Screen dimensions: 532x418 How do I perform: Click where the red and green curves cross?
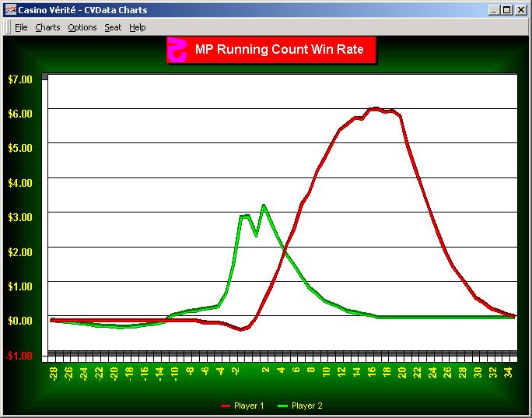[285, 249]
